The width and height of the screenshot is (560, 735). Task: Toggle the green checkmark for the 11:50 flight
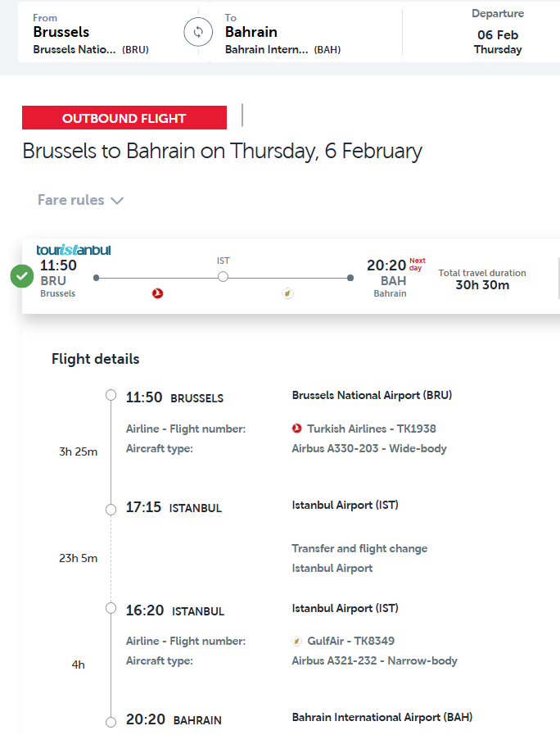[x=22, y=277]
